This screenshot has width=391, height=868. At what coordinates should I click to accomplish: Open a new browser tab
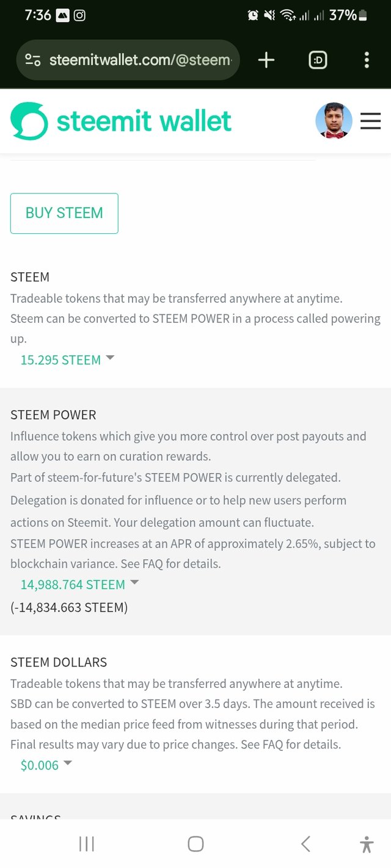point(266,60)
